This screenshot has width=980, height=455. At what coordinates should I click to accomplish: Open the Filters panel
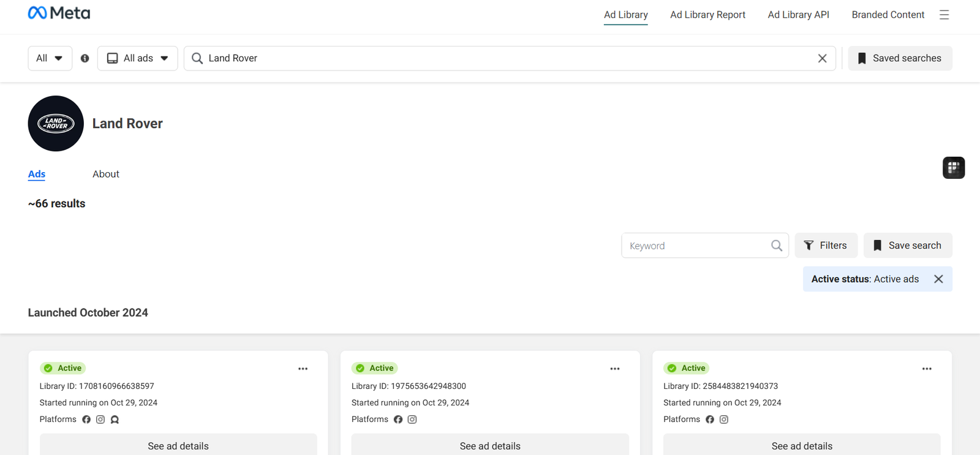(826, 246)
